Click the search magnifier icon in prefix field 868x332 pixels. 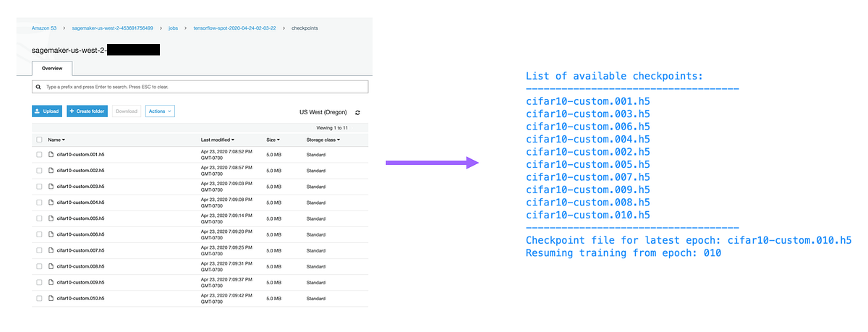tap(38, 87)
